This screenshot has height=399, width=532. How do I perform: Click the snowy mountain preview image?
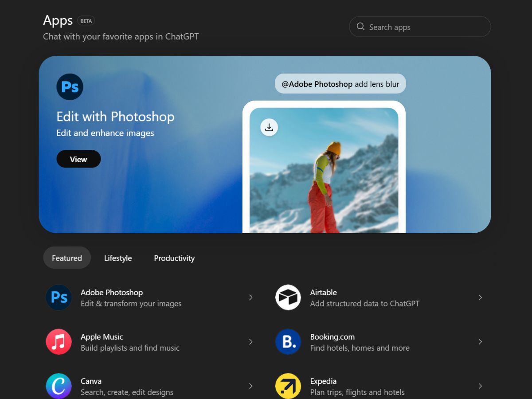(x=324, y=177)
